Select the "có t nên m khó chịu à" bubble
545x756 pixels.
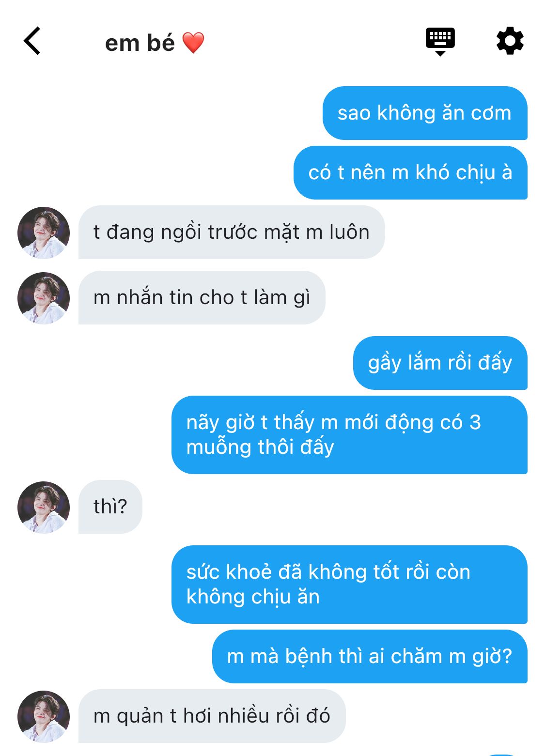click(x=410, y=173)
